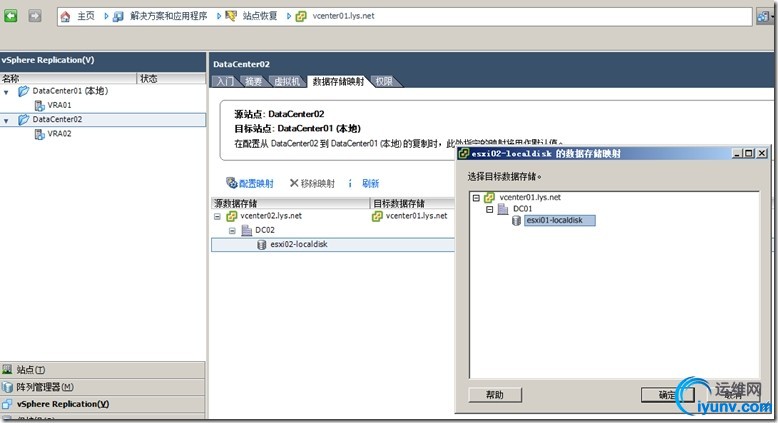Click VRA01 server icon
This screenshot has width=778, height=423.
(x=40, y=105)
